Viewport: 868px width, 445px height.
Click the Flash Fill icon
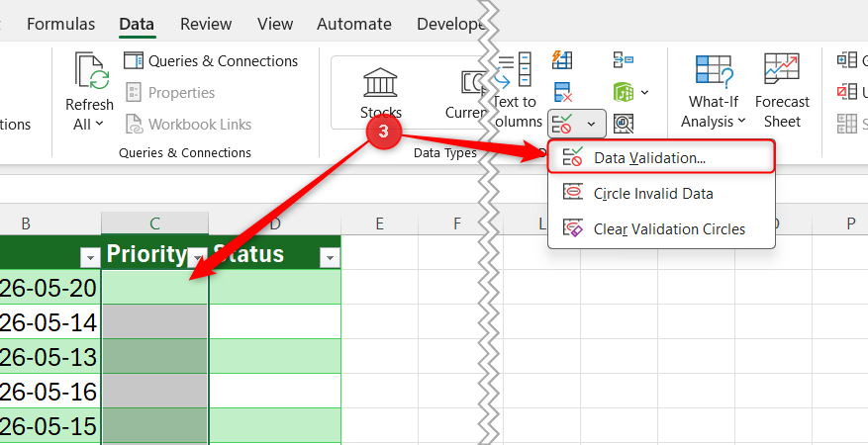click(562, 59)
